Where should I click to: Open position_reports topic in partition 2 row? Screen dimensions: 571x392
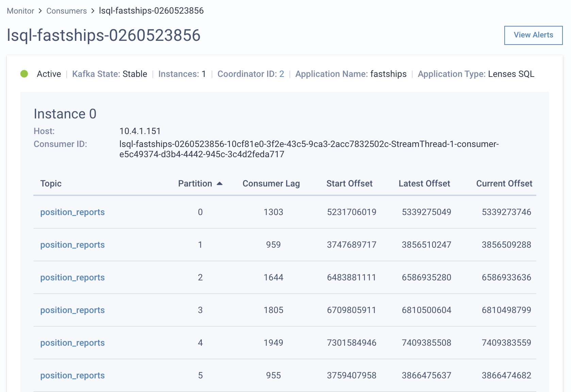[x=72, y=277]
